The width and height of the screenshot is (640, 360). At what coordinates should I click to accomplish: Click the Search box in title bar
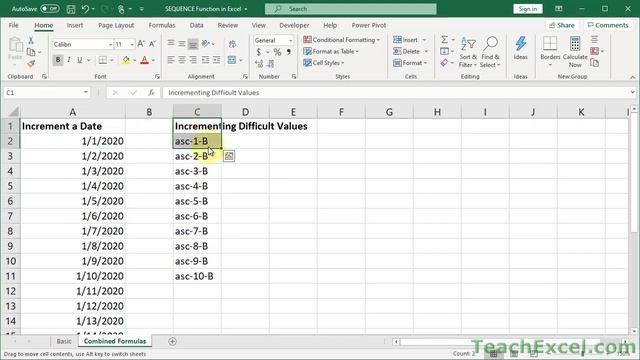pyautogui.click(x=351, y=9)
